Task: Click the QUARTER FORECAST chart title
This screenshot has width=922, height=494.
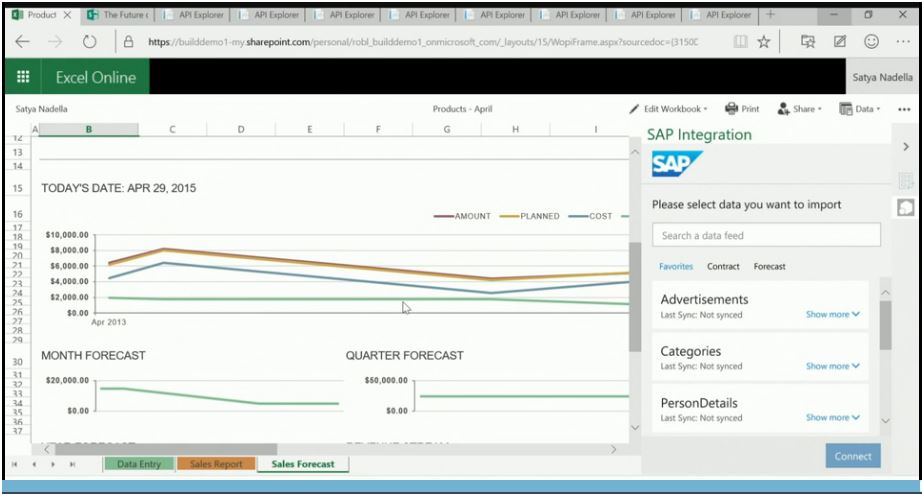Action: 405,355
